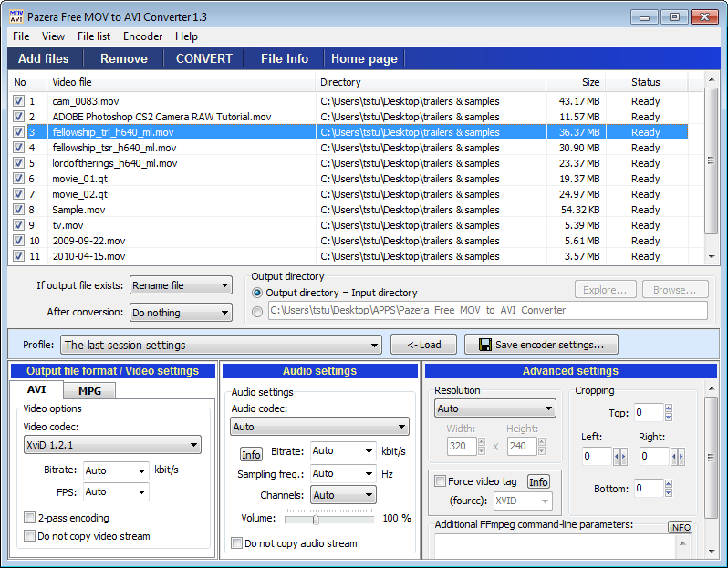
Task: Sort by the Video file column header
Action: click(182, 82)
